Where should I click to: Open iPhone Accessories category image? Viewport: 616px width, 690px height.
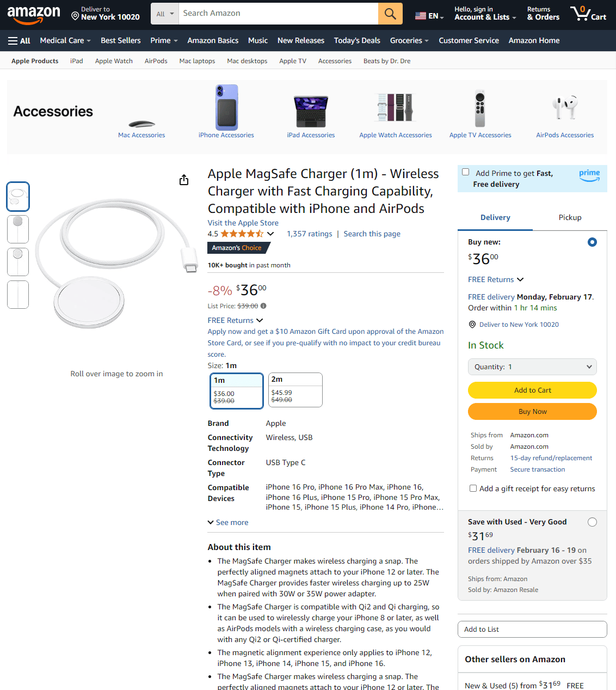pos(226,107)
